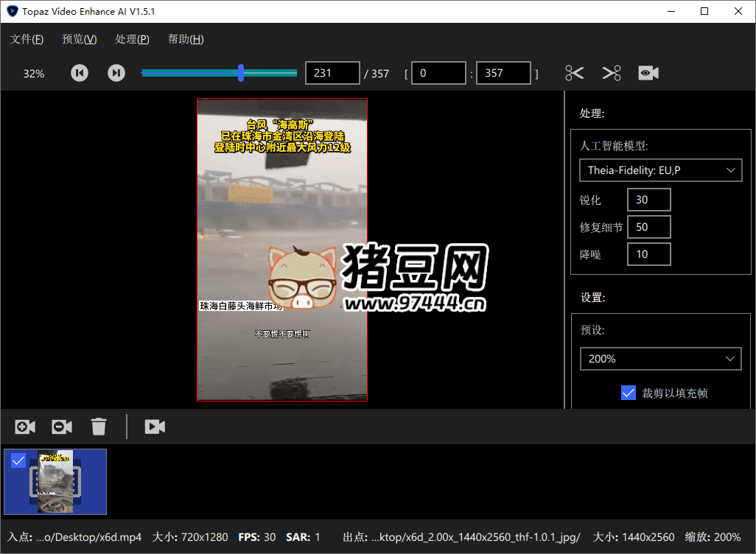Screen dimensions: 756x554
Task: Open the 处理(P) menu
Action: [x=133, y=39]
